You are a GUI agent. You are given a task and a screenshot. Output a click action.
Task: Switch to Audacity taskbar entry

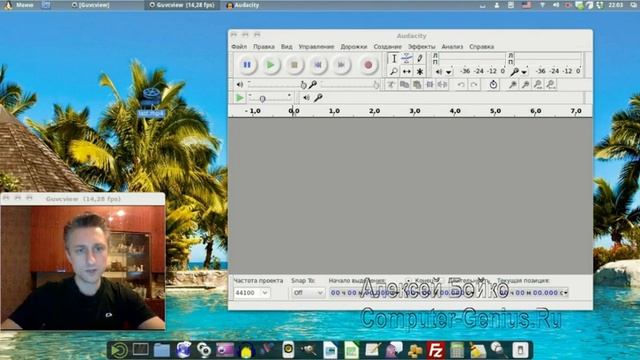[x=243, y=5]
